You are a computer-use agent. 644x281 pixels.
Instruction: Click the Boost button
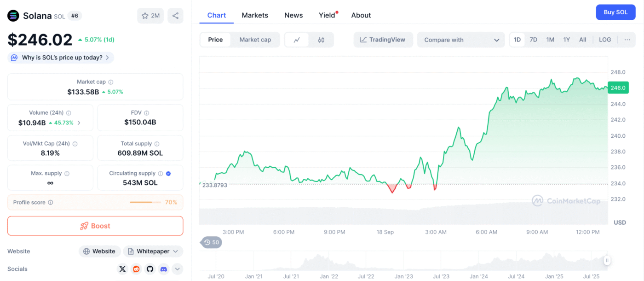click(95, 226)
